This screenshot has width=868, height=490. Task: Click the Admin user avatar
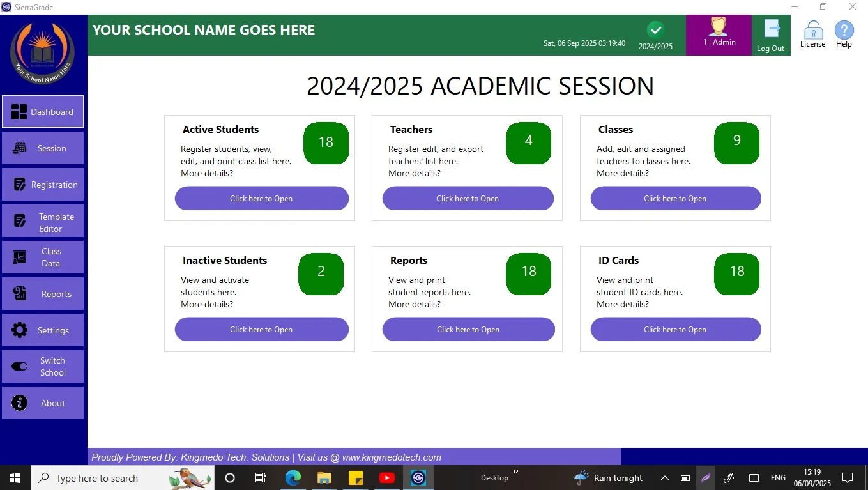pyautogui.click(x=719, y=26)
